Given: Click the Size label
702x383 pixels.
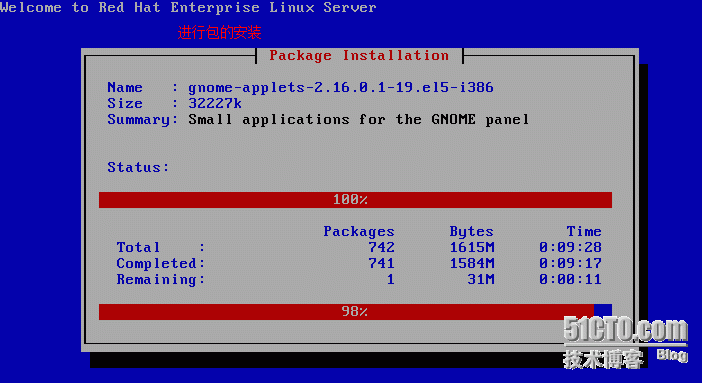Looking at the screenshot, I should 125,103.
